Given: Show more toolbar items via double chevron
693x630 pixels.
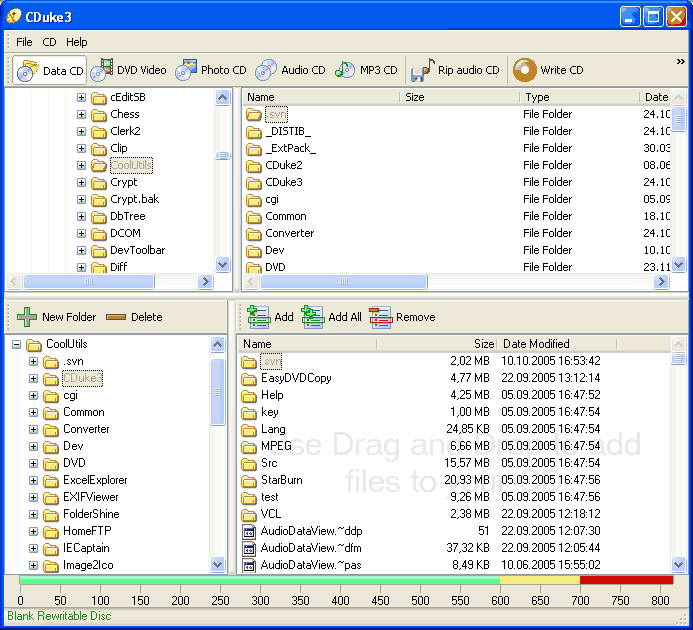Looking at the screenshot, I should tap(681, 61).
